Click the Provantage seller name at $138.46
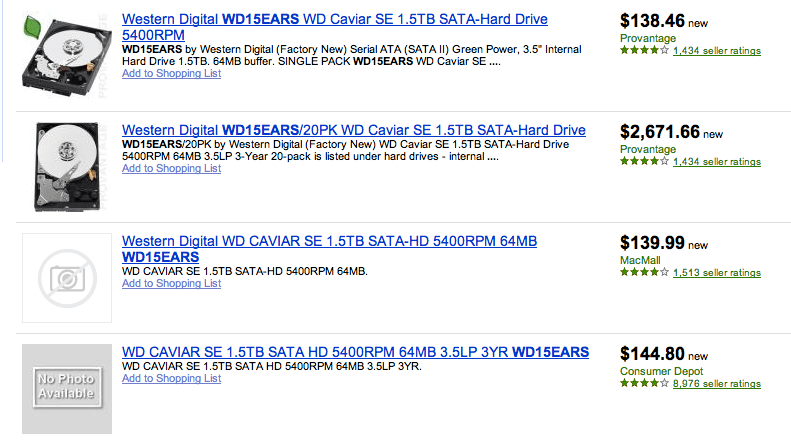The image size is (791, 444). [x=648, y=38]
